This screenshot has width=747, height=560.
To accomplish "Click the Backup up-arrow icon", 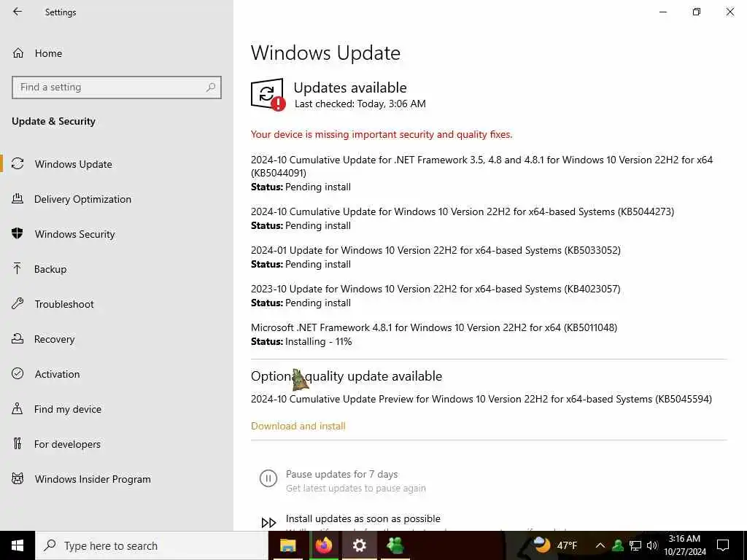I will tap(18, 268).
